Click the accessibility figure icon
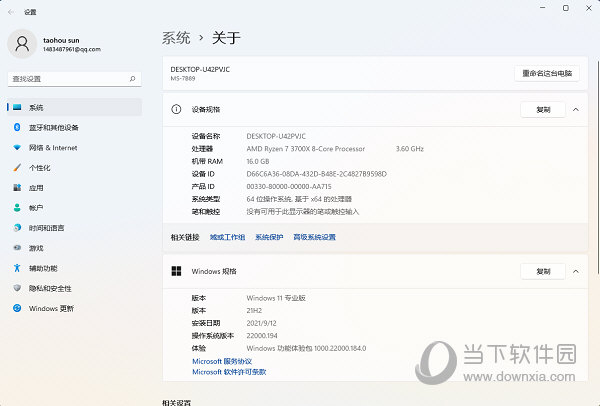Image resolution: width=600 pixels, height=406 pixels. pos(17,268)
